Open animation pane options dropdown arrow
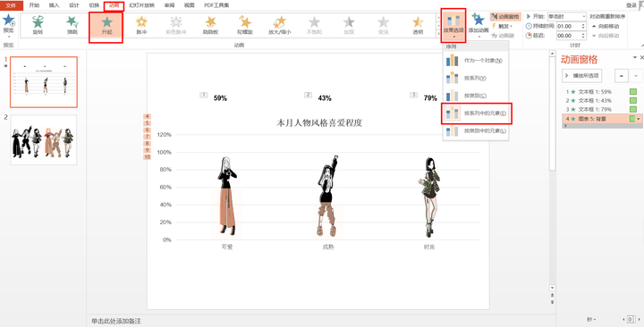 pyautogui.click(x=634, y=58)
